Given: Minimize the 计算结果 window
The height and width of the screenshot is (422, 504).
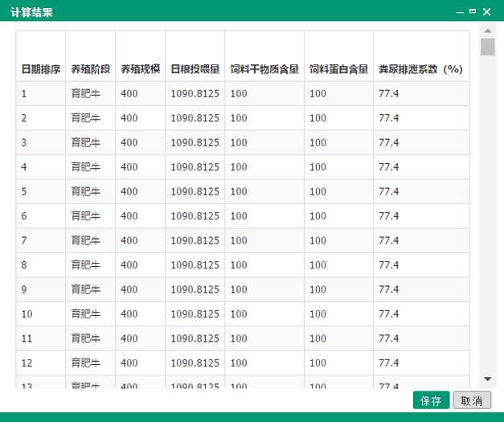Looking at the screenshot, I should pyautogui.click(x=460, y=11).
